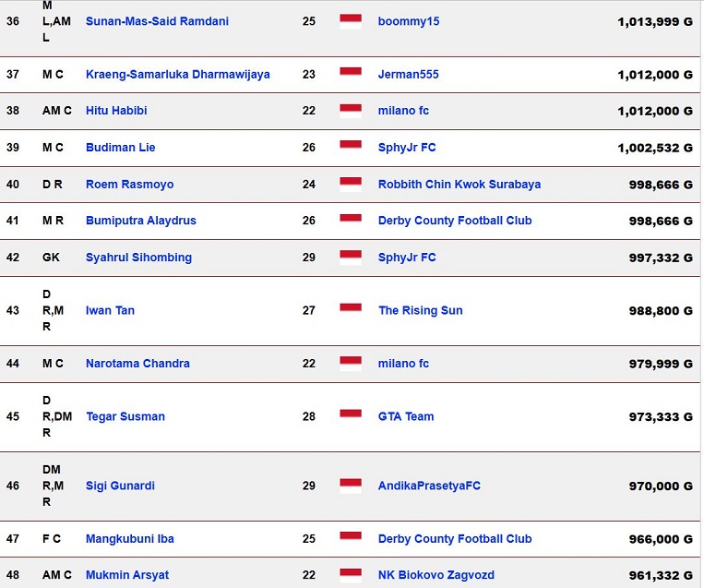This screenshot has height=588, width=704.
Task: Select rank number 47
Action: click(x=13, y=538)
